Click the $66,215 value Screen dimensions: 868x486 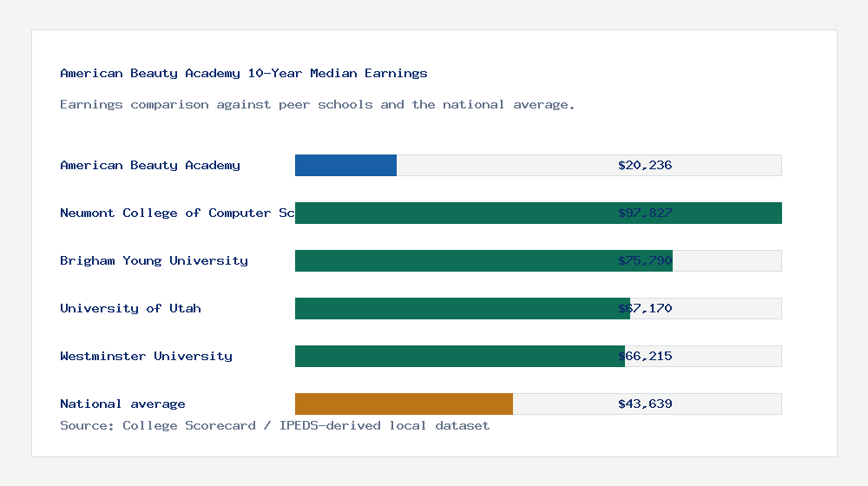click(x=645, y=356)
